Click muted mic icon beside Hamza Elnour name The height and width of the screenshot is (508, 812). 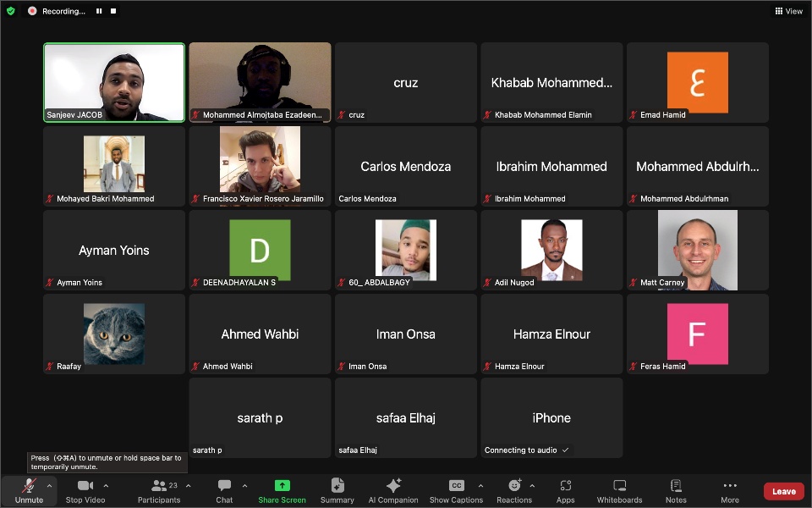[487, 367]
